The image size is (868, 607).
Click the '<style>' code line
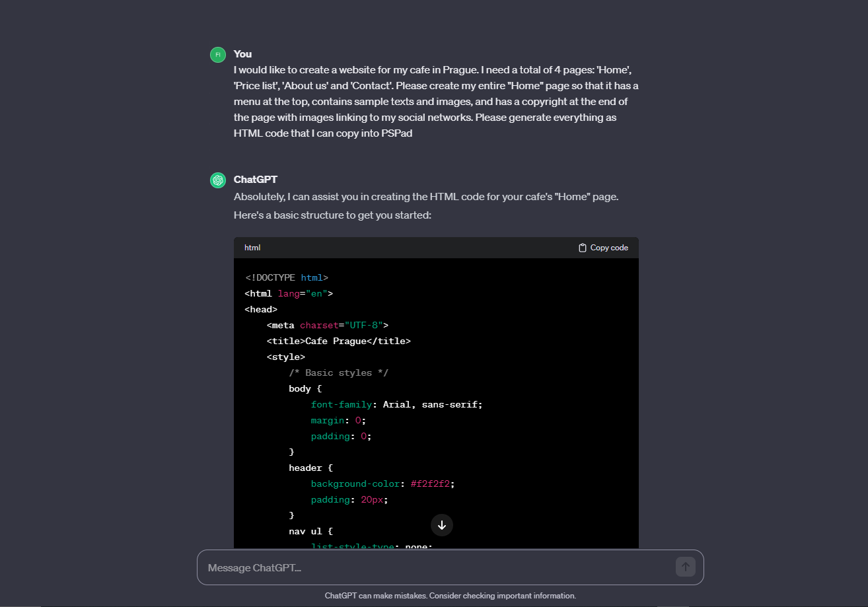tap(286, 357)
